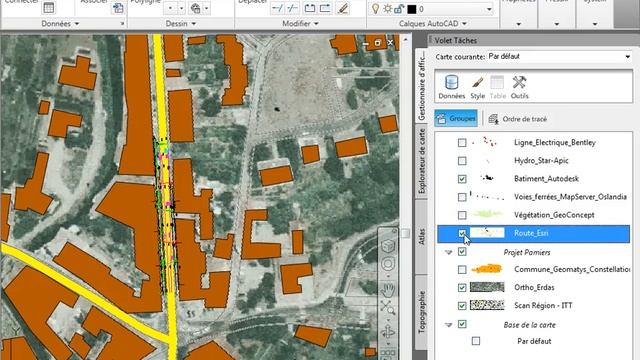
Task: Enable the Ligne_Electrique_Bentley layer checkbox
Action: click(x=462, y=142)
